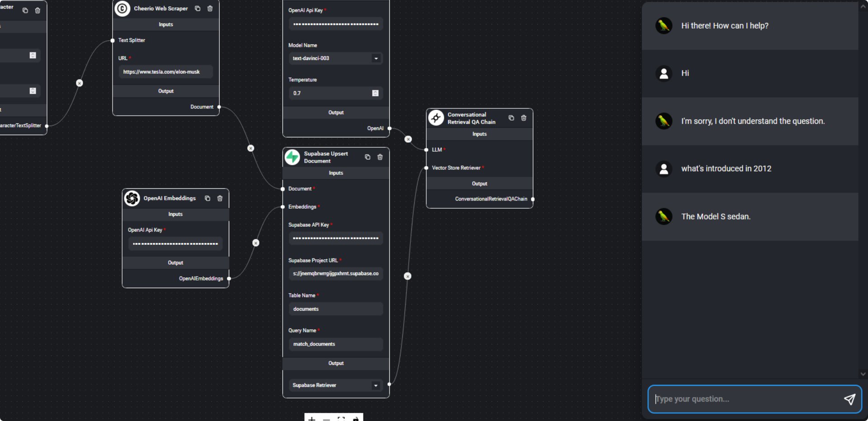Viewport: 868px width, 421px height.
Task: Click the 'Conversational Retrieval QA Chain' title
Action: click(472, 118)
